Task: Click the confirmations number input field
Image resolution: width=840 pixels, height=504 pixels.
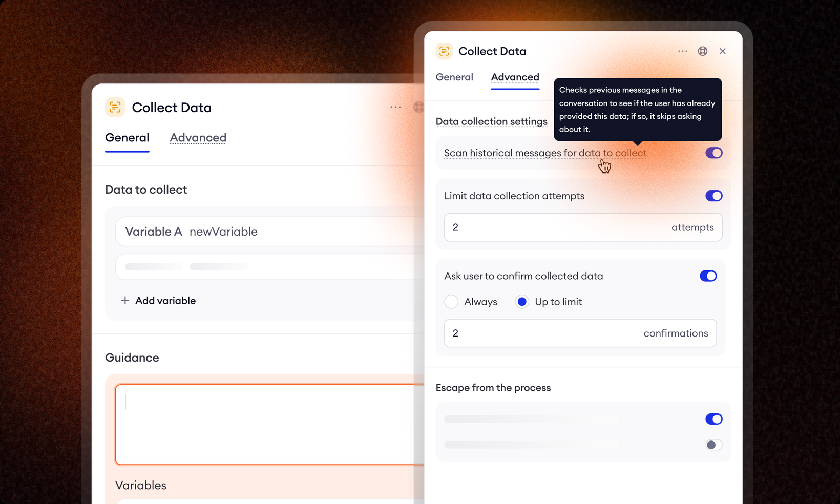Action: [x=543, y=333]
